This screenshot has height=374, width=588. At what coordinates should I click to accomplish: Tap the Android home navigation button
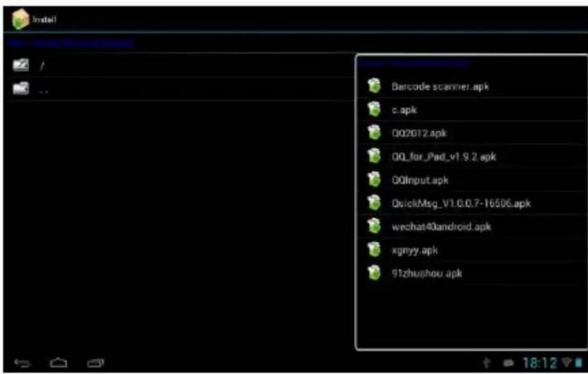(x=58, y=363)
